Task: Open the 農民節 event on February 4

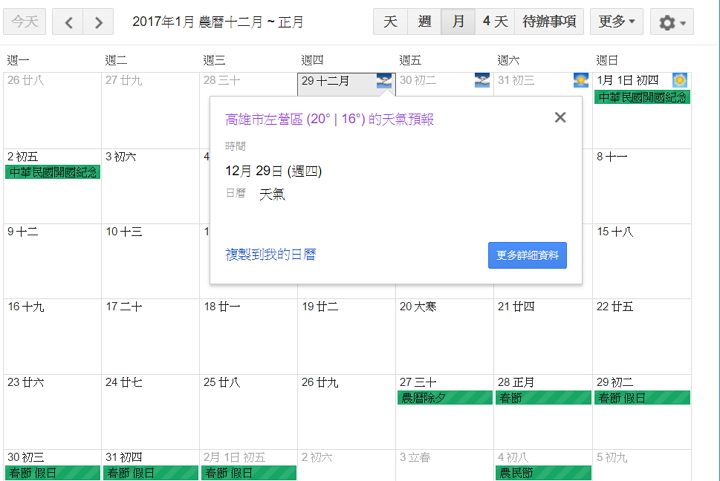Action: tap(541, 473)
